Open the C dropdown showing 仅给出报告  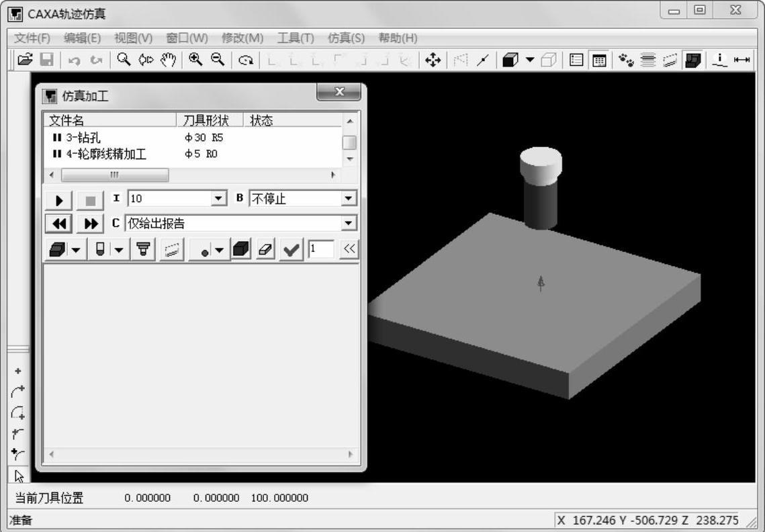(349, 223)
